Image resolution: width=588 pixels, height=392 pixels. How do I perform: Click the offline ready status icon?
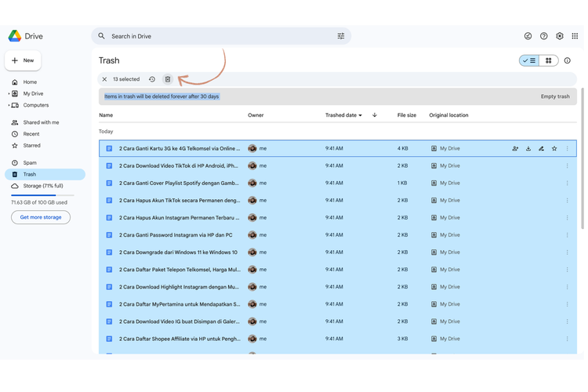point(528,36)
